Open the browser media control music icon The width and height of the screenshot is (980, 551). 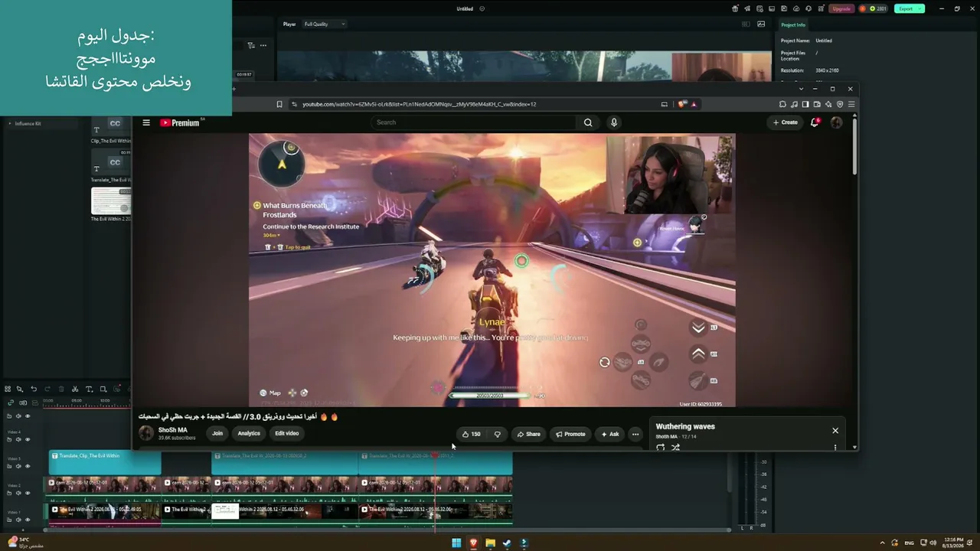click(x=794, y=104)
